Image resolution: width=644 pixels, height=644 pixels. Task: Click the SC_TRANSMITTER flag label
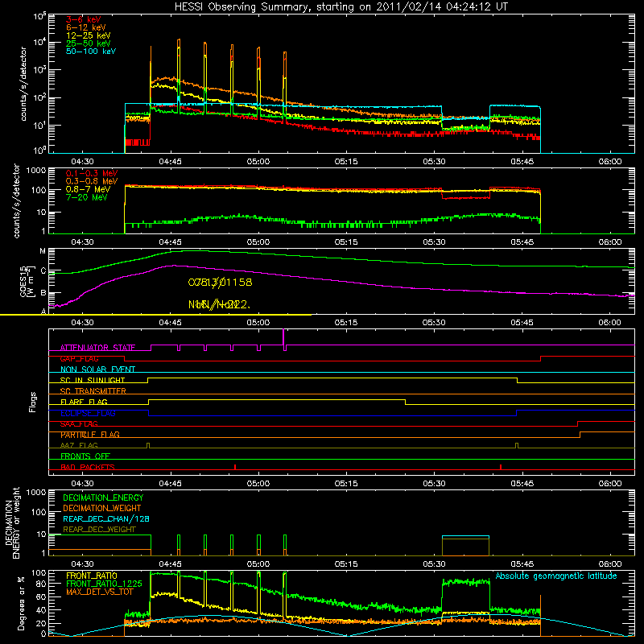93,391
